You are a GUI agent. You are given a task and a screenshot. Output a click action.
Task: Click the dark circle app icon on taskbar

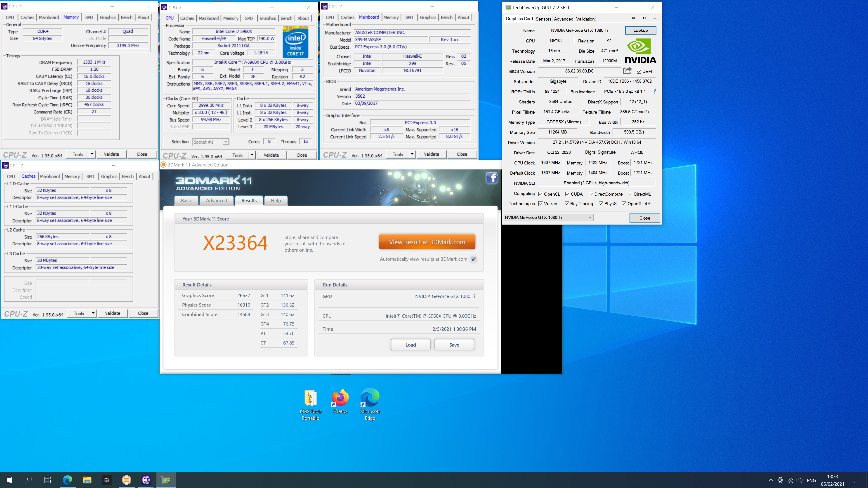[107, 480]
